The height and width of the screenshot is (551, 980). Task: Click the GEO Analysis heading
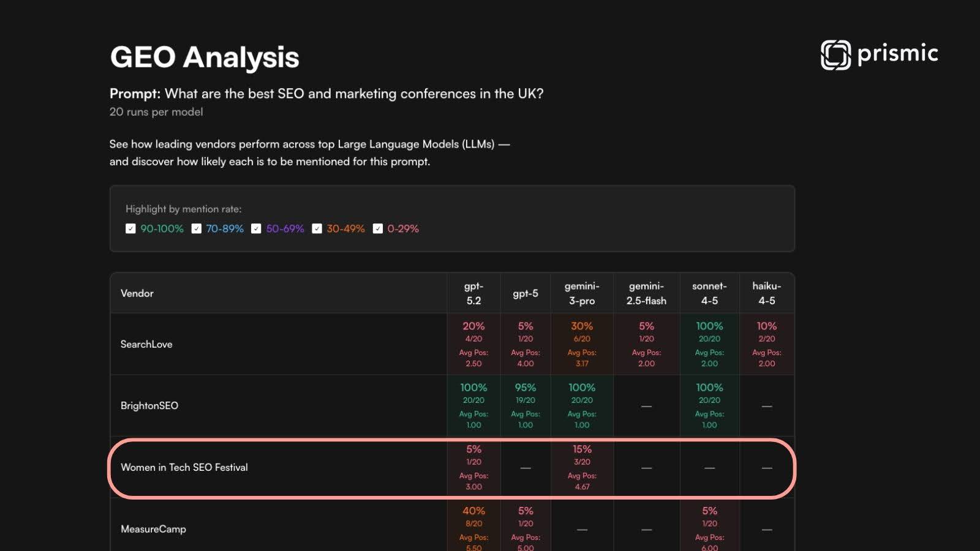pyautogui.click(x=204, y=56)
